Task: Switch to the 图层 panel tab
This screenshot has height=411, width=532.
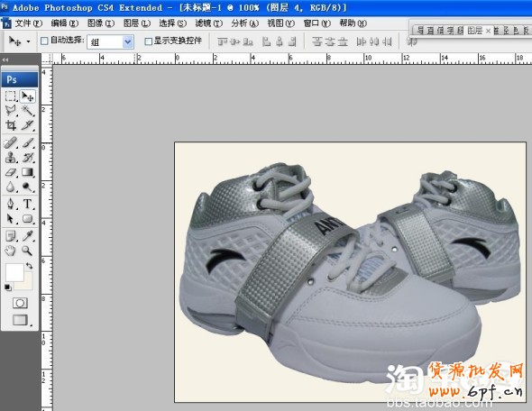Action: coord(474,31)
